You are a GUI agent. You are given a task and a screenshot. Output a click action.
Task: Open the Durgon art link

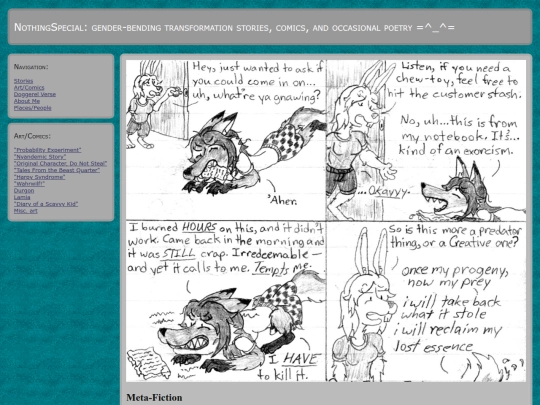tap(24, 190)
